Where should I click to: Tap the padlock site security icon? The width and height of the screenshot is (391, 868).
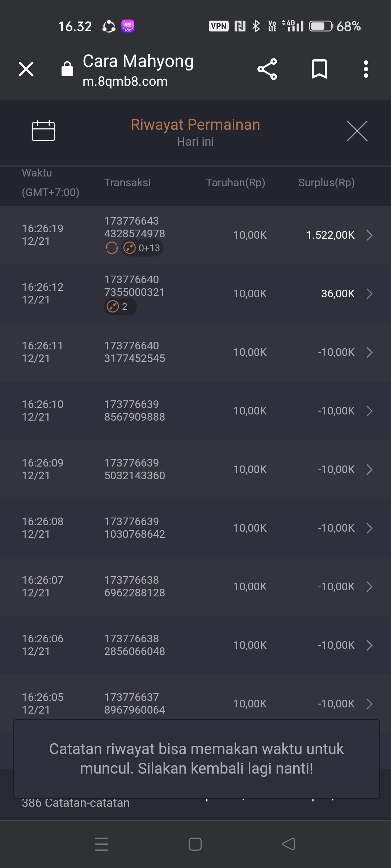point(67,69)
